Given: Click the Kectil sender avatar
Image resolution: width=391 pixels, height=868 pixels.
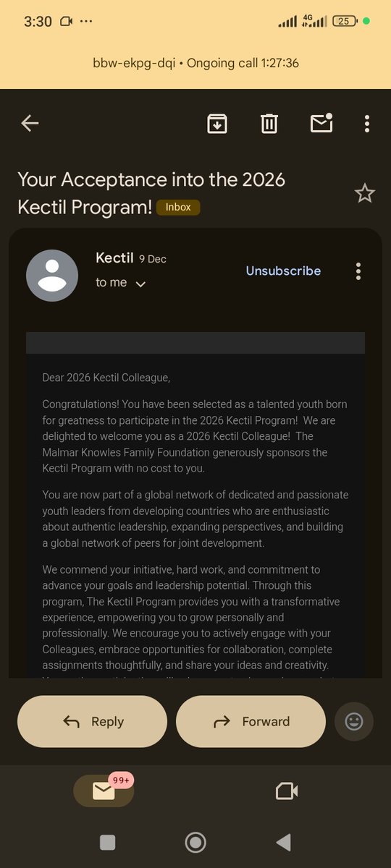Looking at the screenshot, I should coord(52,276).
